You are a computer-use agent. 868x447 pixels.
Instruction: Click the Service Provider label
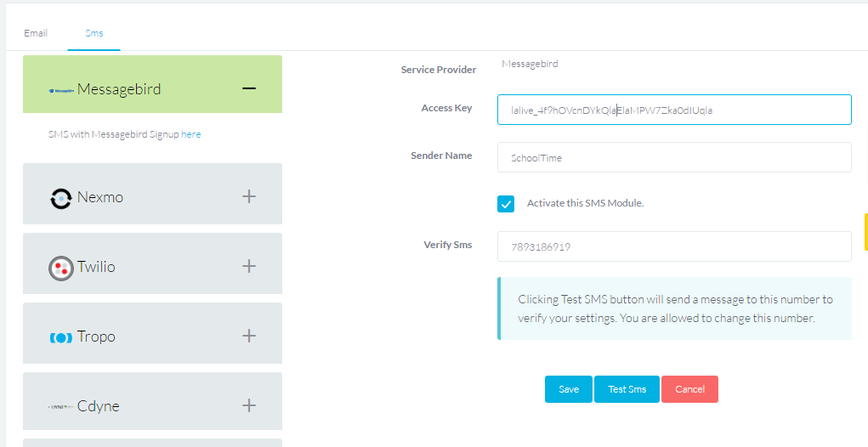tap(439, 70)
